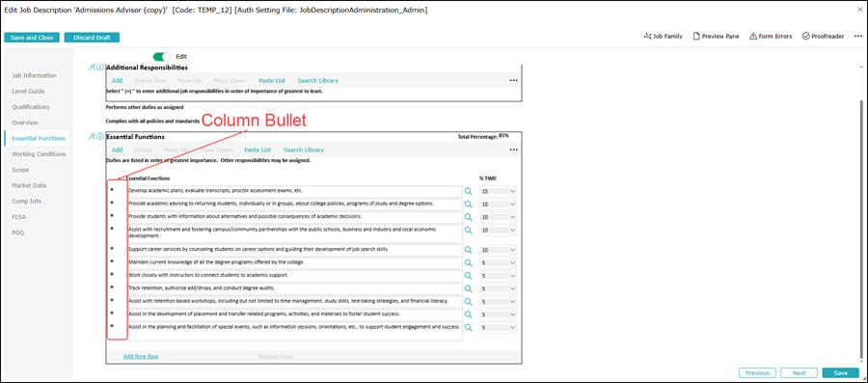The width and height of the screenshot is (868, 383).
Task: Click magnifier on 'Provide academic advising' row
Action: 469,205
